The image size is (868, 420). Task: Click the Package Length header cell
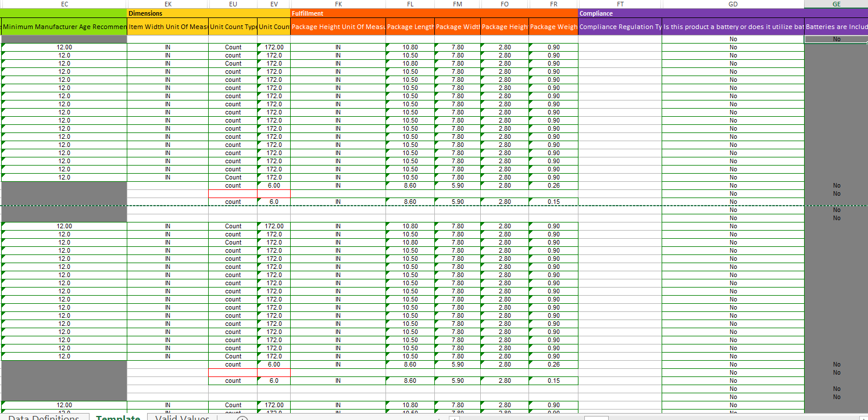(410, 27)
